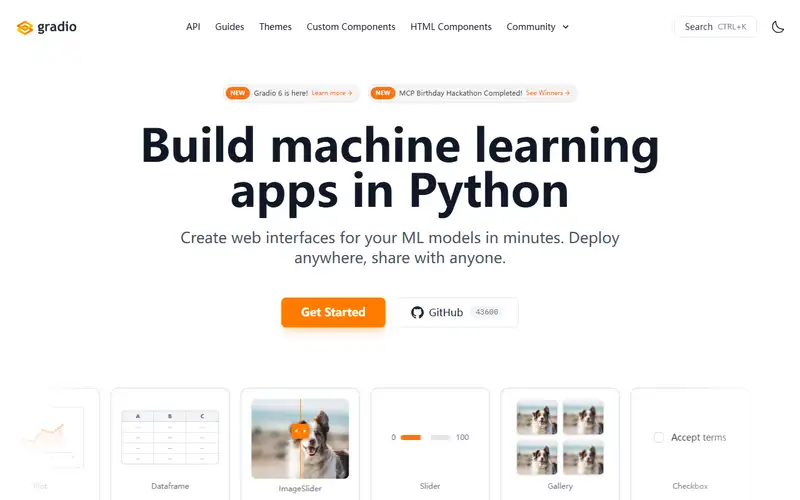
Task: Open the Community menu
Action: click(x=537, y=27)
